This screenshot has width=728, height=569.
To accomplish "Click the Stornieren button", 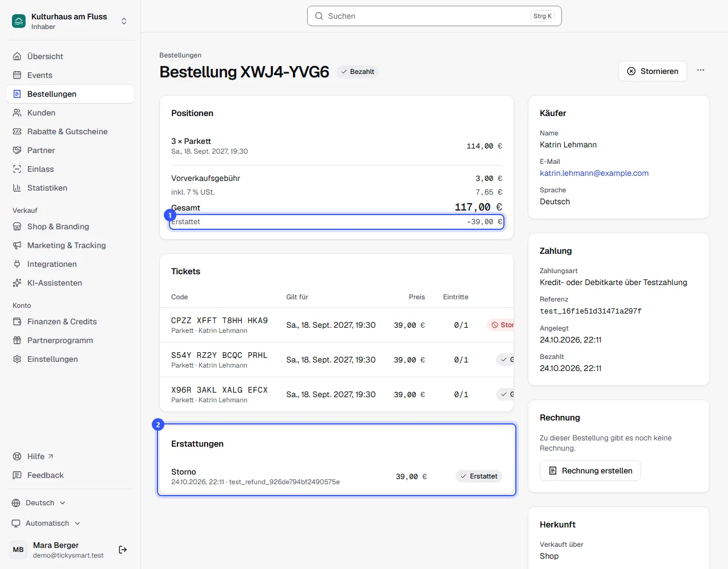I will pos(652,71).
